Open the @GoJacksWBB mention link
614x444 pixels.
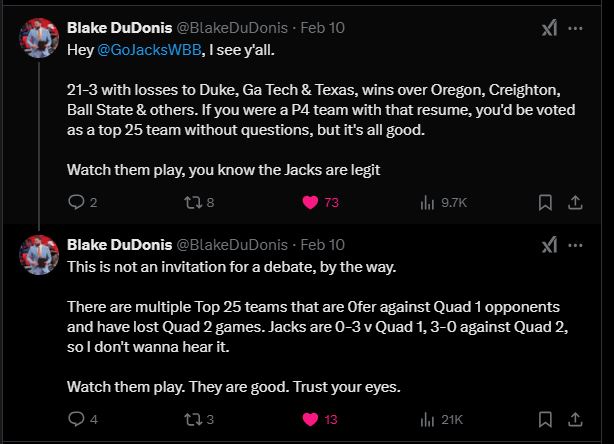click(x=149, y=50)
